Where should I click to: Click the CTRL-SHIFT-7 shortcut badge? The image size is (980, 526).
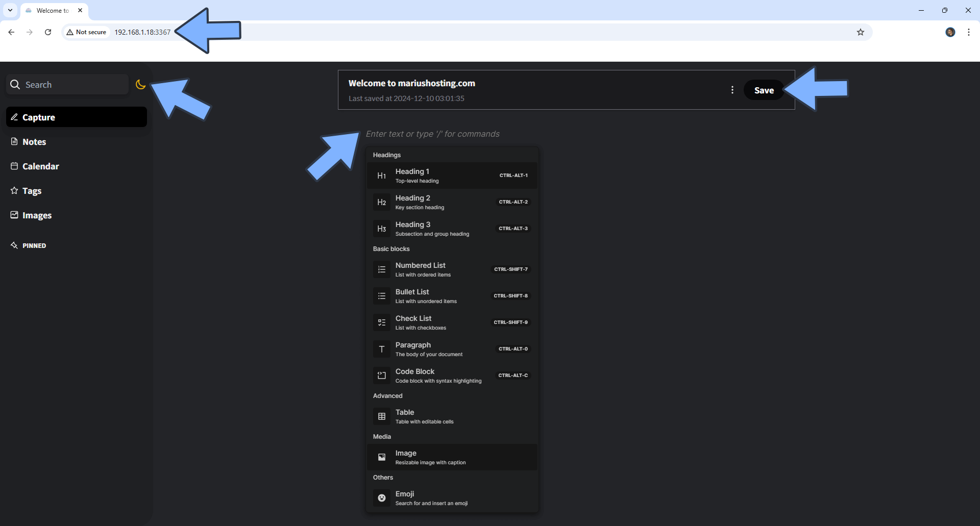tap(511, 269)
